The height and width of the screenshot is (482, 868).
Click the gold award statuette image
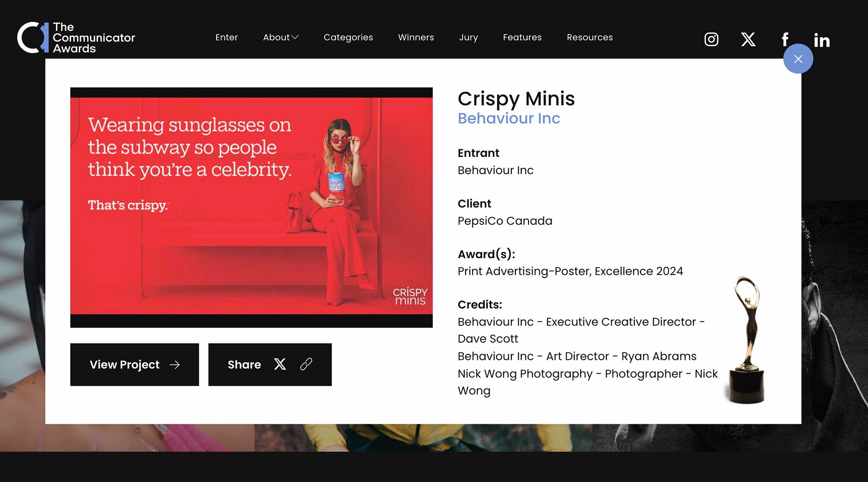pos(747,340)
